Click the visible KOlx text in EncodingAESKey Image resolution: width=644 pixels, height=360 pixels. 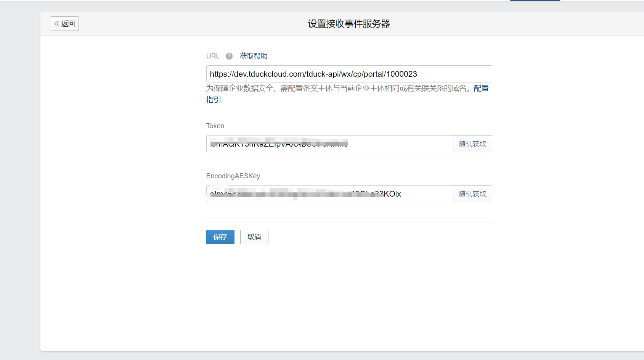(x=392, y=194)
